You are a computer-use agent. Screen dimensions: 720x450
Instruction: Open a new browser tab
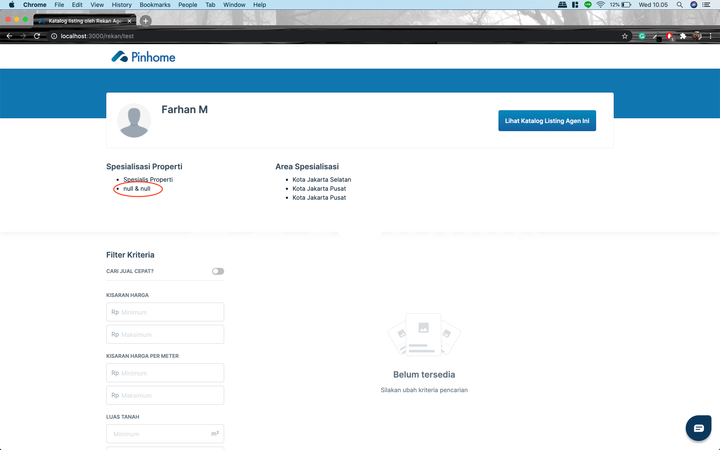click(x=146, y=20)
